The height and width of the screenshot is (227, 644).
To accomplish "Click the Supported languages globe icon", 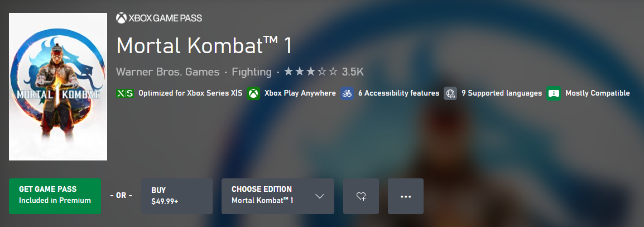I will pos(450,93).
